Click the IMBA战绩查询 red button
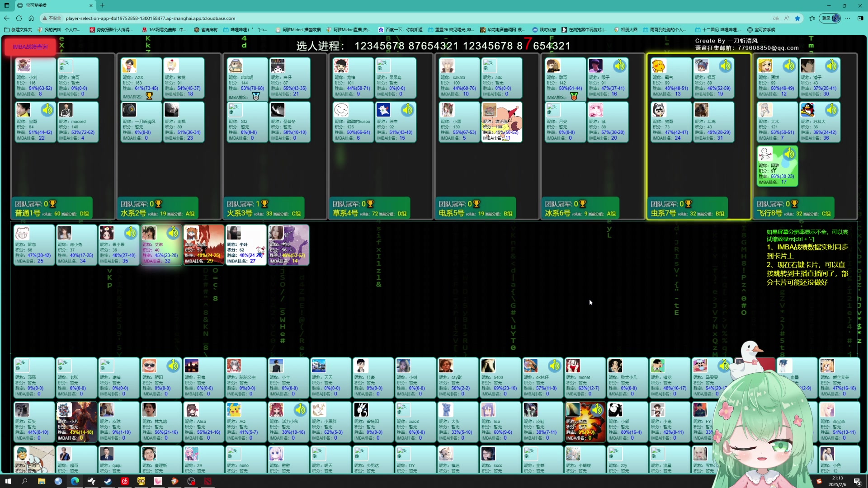This screenshot has height=488, width=868. coord(30,47)
